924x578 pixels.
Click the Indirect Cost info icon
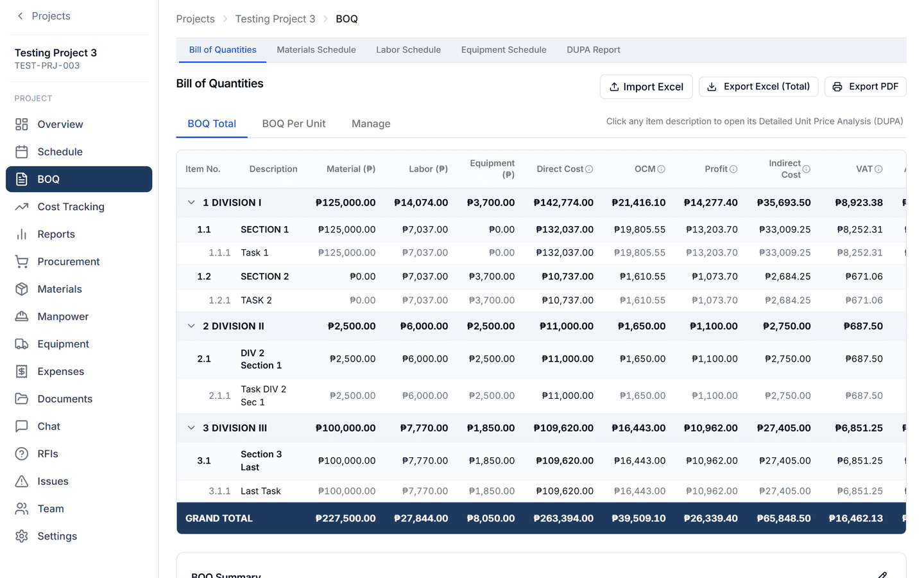[x=807, y=170]
